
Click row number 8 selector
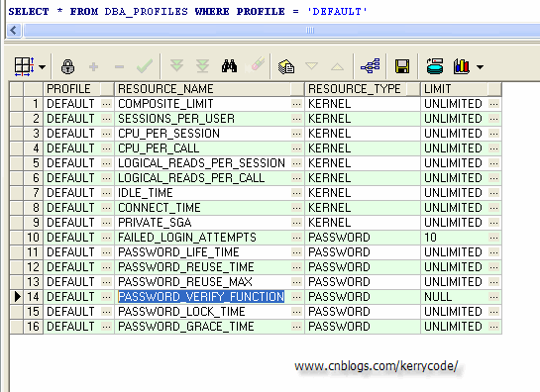point(34,208)
